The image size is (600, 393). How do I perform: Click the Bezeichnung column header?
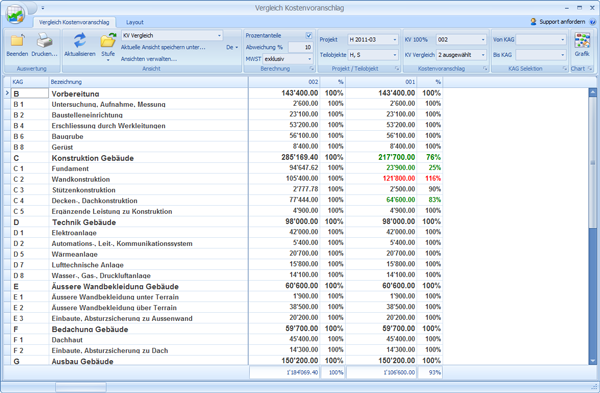tap(148, 82)
